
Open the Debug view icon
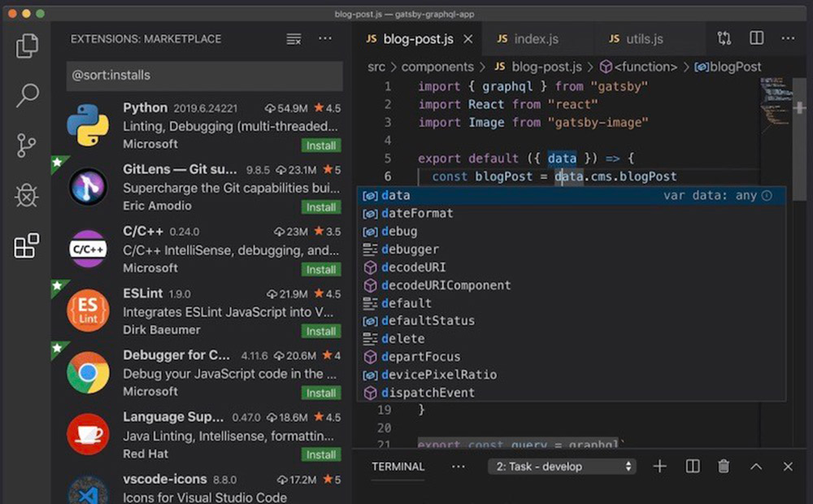[27, 195]
